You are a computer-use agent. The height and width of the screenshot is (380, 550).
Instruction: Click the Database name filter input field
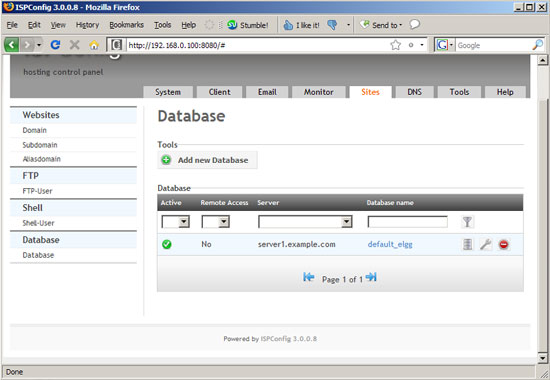pyautogui.click(x=408, y=222)
